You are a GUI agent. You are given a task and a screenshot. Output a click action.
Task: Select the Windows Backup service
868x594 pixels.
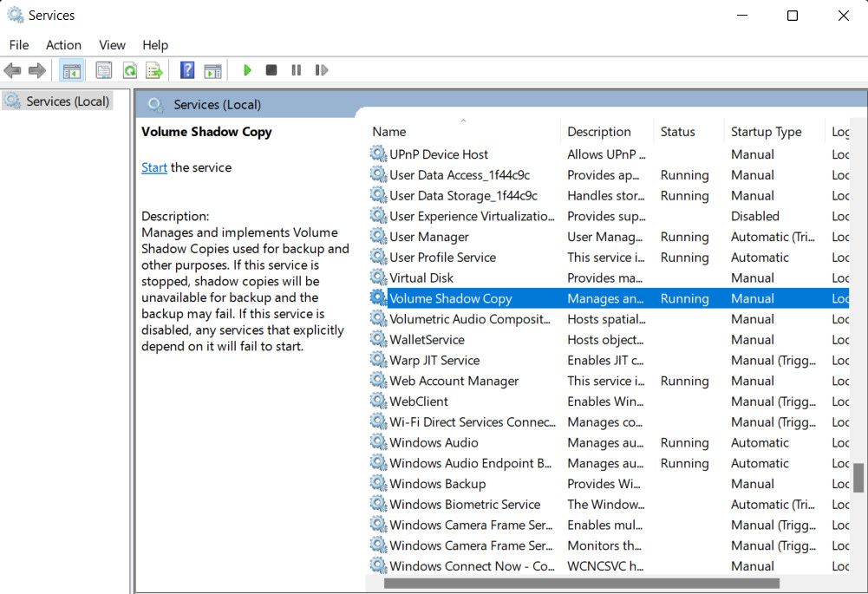point(439,484)
